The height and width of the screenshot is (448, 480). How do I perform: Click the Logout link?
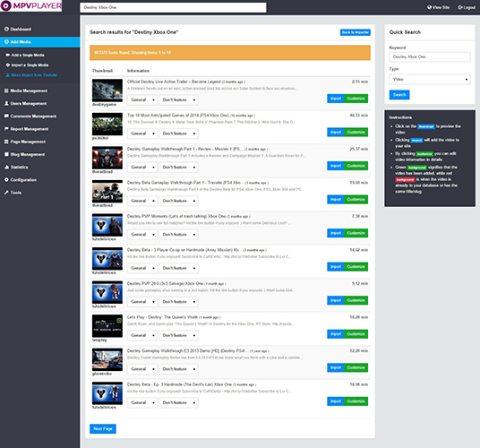(x=467, y=7)
